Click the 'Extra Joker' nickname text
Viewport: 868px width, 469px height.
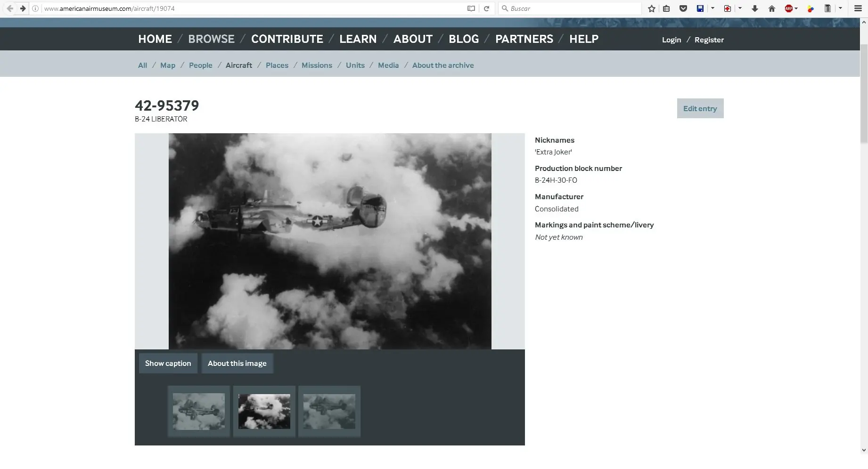pos(553,152)
